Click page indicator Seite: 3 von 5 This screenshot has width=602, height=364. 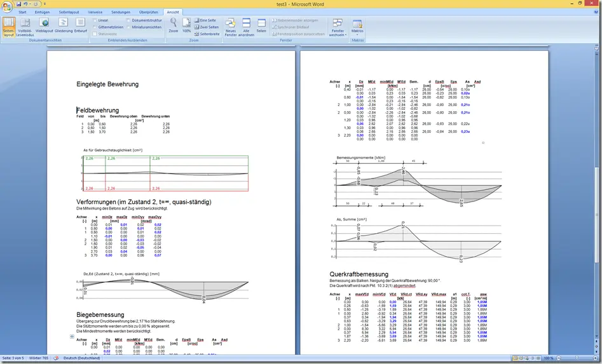pos(13,358)
